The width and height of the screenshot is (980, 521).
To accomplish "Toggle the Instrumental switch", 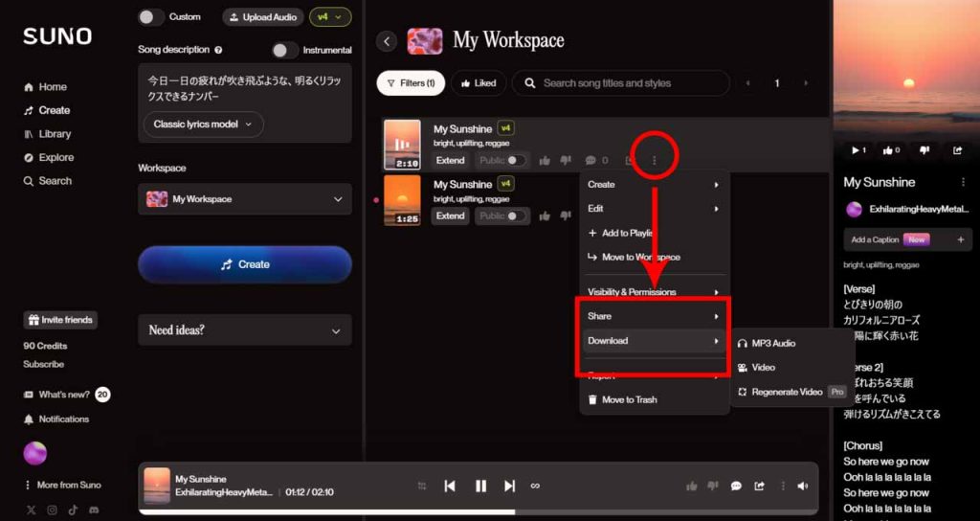I will (285, 50).
